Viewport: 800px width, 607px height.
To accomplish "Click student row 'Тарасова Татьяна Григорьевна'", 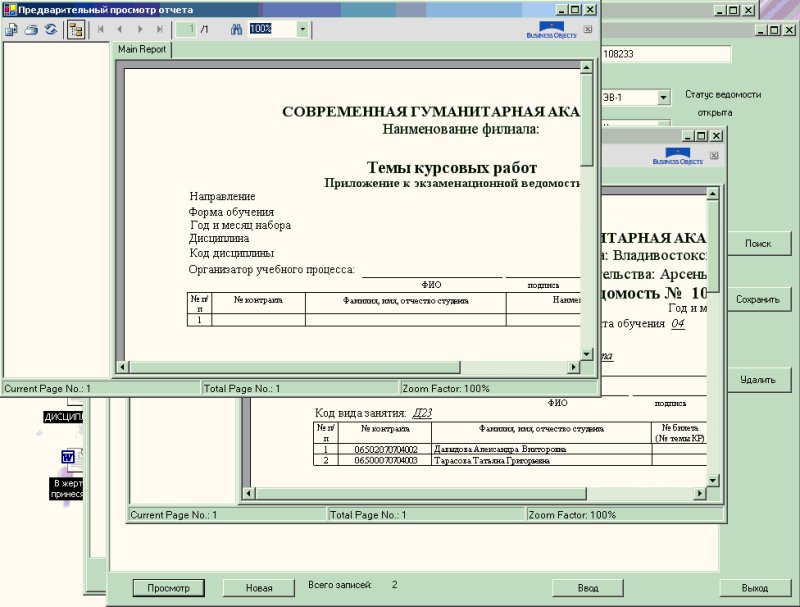I will click(x=492, y=461).
